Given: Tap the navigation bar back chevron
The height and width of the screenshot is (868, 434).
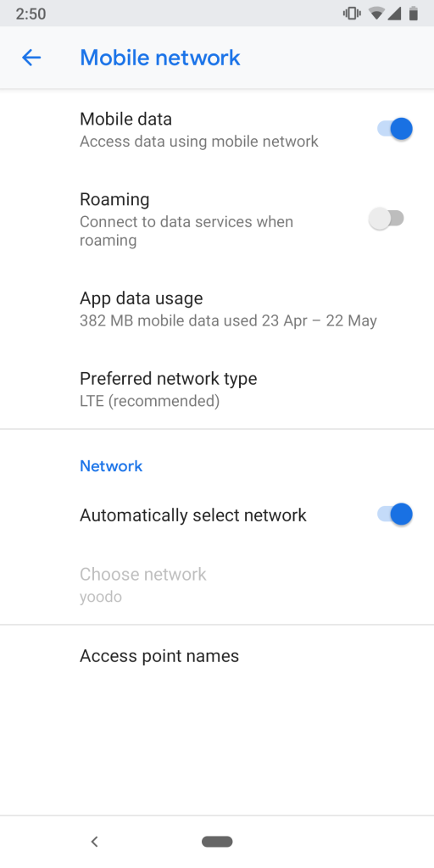Looking at the screenshot, I should (94, 842).
